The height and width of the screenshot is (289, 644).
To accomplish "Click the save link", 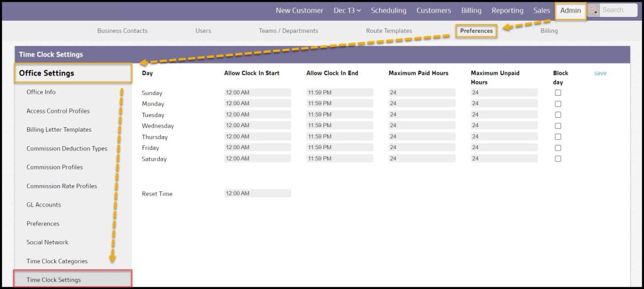I will click(x=600, y=74).
